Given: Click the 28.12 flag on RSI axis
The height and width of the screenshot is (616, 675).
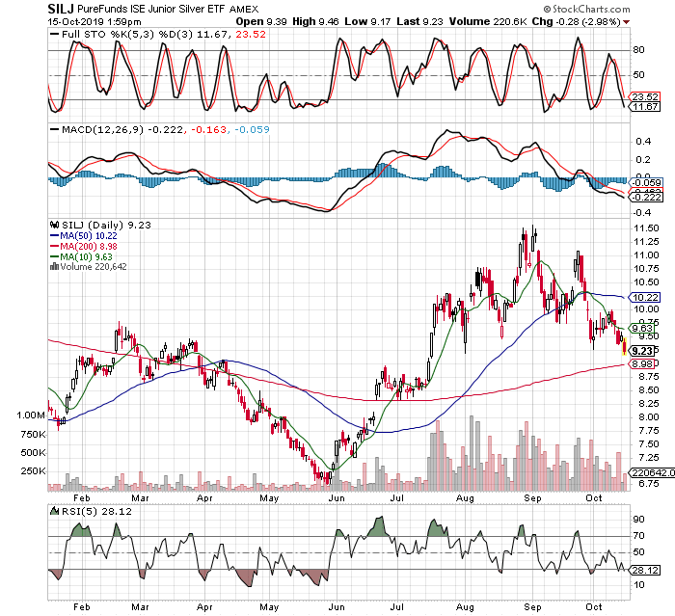Looking at the screenshot, I should 645,571.
